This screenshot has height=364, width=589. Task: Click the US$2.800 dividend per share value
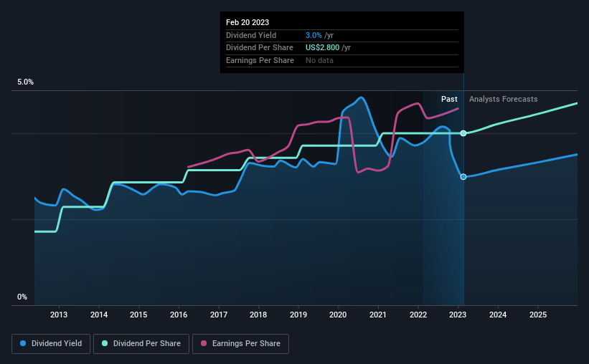pyautogui.click(x=322, y=48)
